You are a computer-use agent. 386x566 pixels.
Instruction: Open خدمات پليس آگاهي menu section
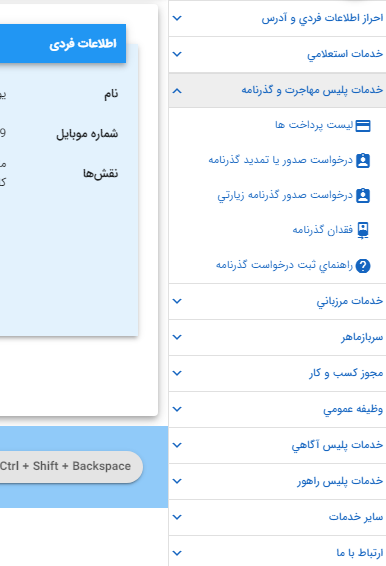(x=277, y=445)
